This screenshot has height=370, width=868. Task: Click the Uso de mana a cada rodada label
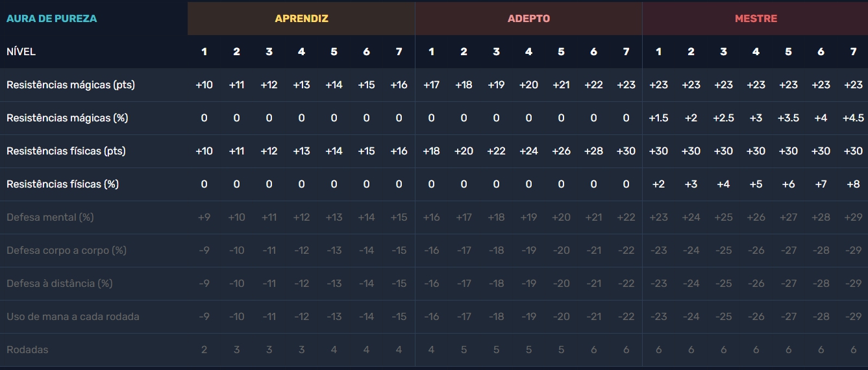(x=73, y=317)
